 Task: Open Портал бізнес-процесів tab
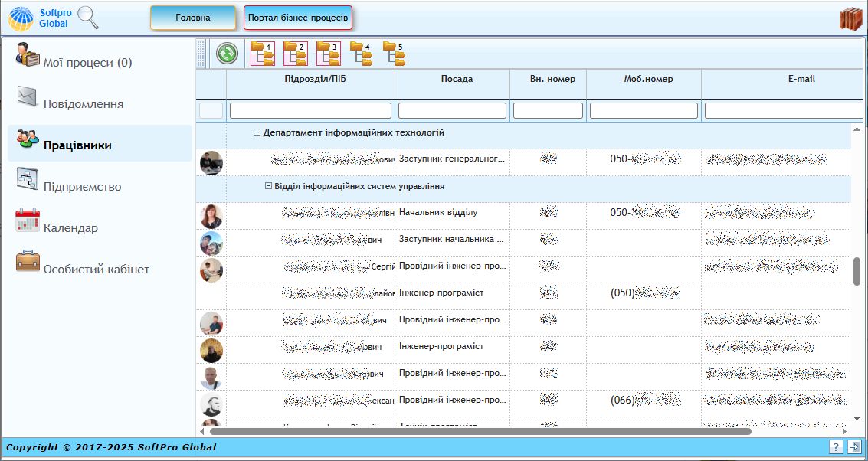[298, 18]
